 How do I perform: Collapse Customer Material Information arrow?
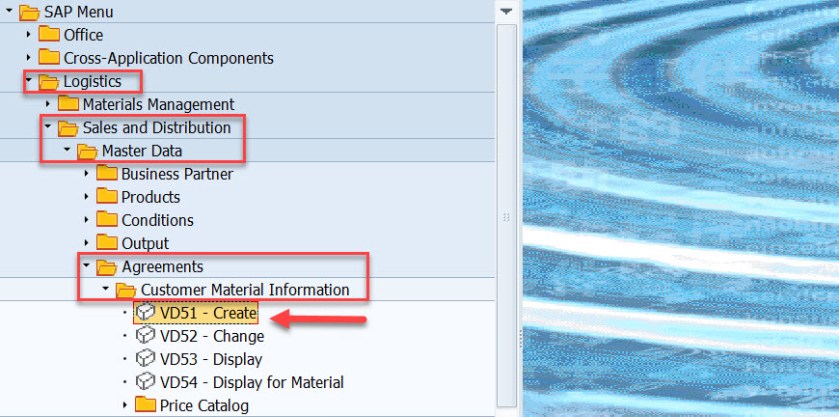105,289
